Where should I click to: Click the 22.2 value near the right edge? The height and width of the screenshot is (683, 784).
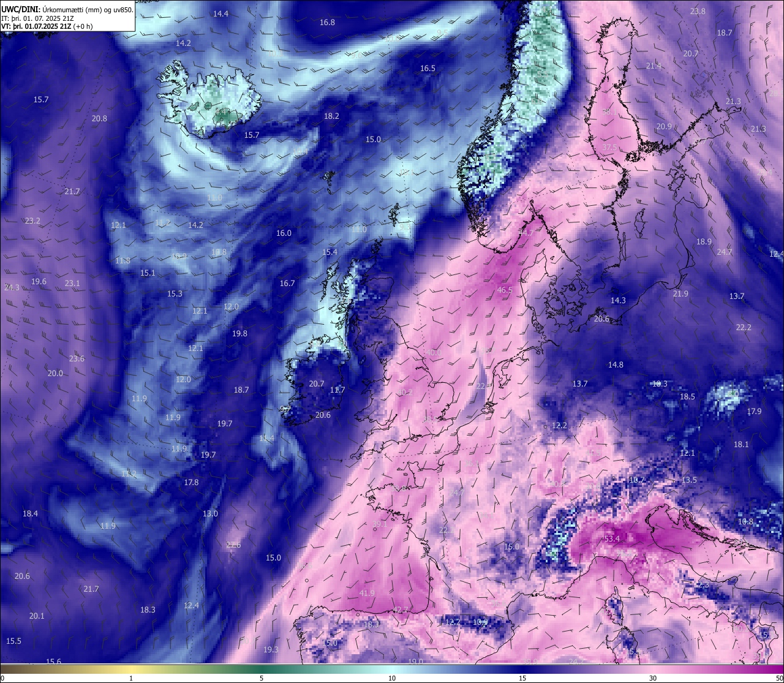point(743,327)
